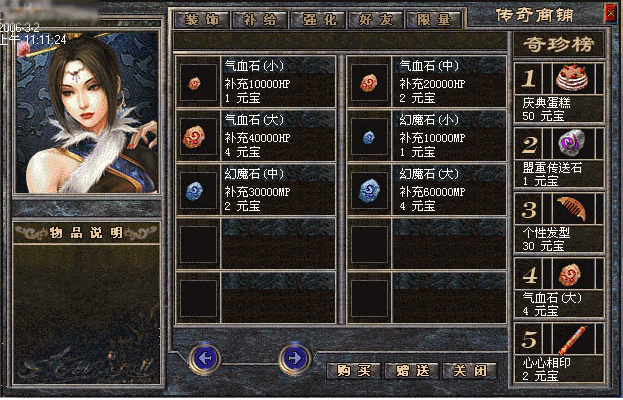Go to previous page with left arrow
Viewport: 623px width, 400px height.
[205, 359]
